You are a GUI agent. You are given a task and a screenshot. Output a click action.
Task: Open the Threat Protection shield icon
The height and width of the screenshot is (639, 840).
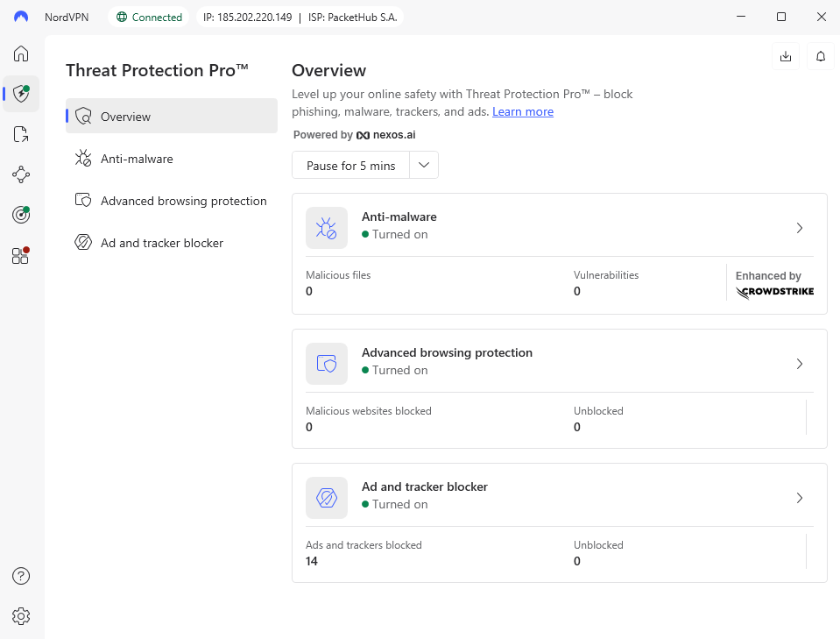pyautogui.click(x=21, y=94)
